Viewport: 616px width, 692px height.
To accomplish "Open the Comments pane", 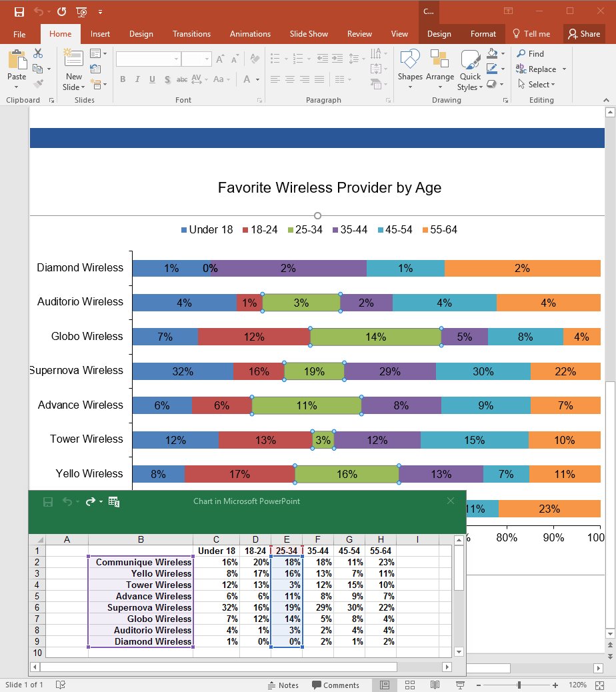I will coord(335,685).
